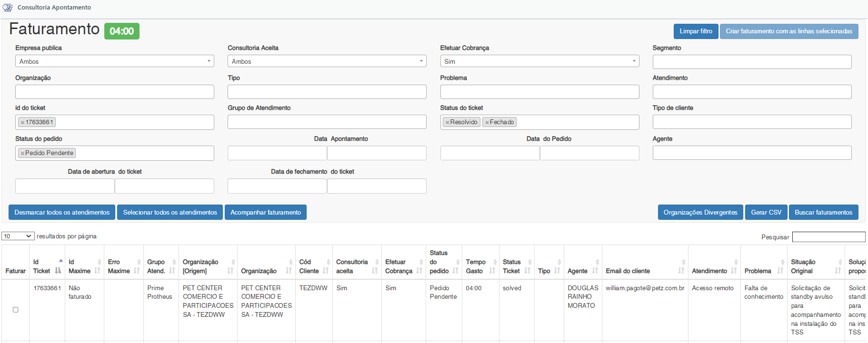Expand the Consultoria Aceita dropdown
868x343 pixels.
pyautogui.click(x=327, y=61)
